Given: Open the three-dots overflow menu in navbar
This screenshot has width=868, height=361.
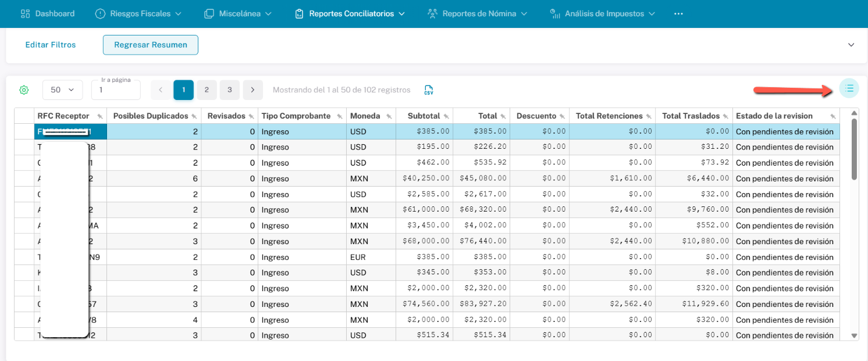Looking at the screenshot, I should pyautogui.click(x=678, y=13).
